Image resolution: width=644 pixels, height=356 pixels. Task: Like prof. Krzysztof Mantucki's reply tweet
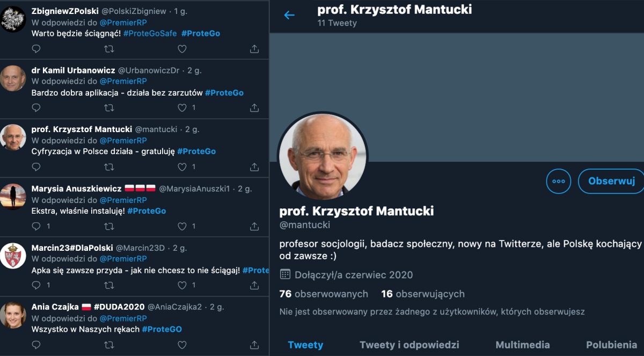click(x=182, y=167)
